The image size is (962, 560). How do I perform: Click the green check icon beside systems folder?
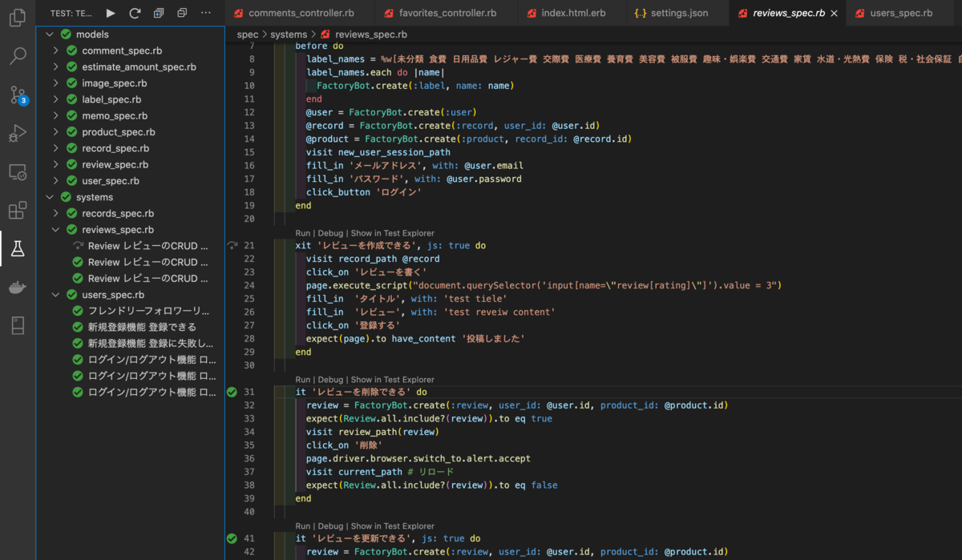[x=66, y=197]
